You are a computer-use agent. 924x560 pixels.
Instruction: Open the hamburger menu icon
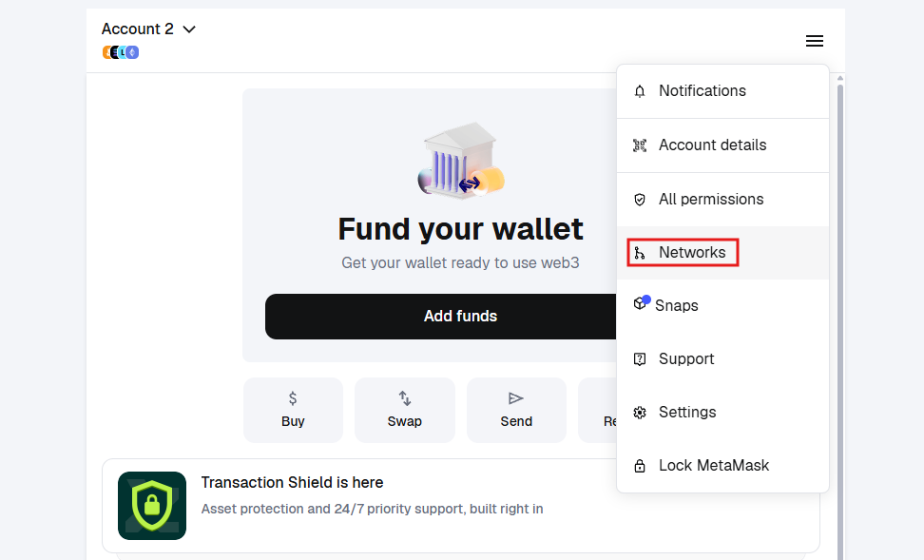click(x=815, y=41)
